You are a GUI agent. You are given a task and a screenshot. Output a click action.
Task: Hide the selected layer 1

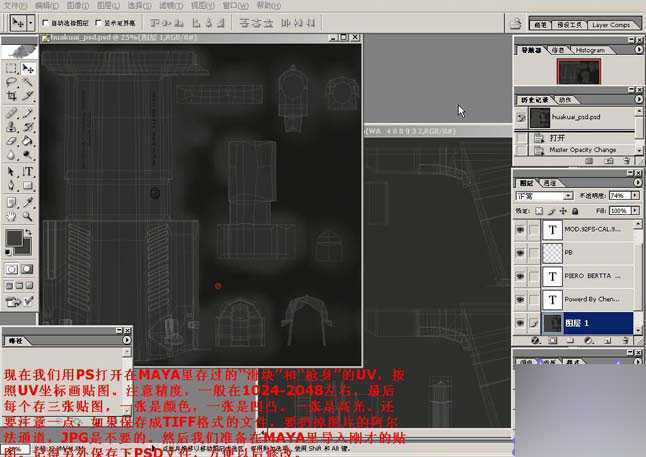[x=520, y=323]
